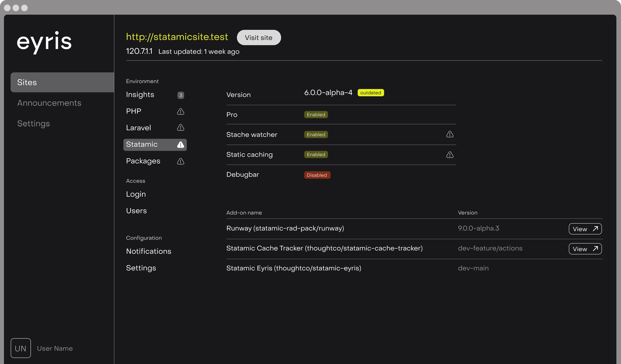Click the warning icon in the Static caching row
The height and width of the screenshot is (364, 621).
pos(449,155)
